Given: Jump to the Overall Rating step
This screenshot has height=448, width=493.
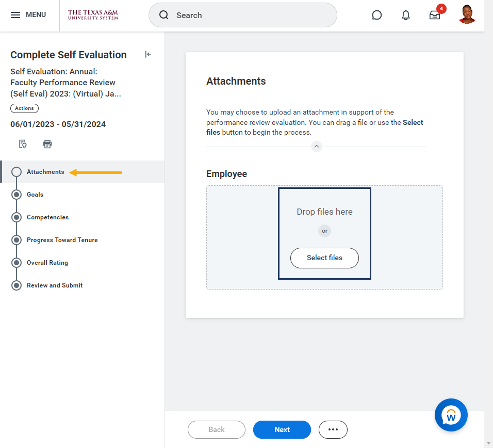Looking at the screenshot, I should tap(47, 263).
